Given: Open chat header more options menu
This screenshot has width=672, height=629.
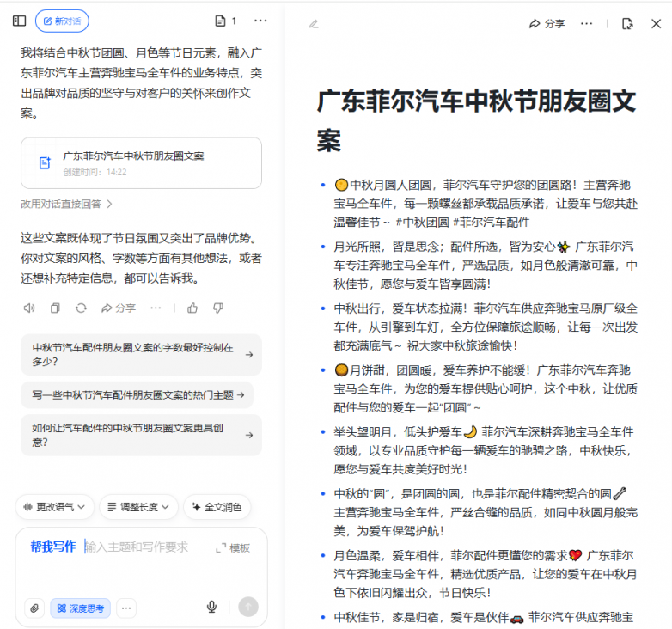Looking at the screenshot, I should pos(260,21).
